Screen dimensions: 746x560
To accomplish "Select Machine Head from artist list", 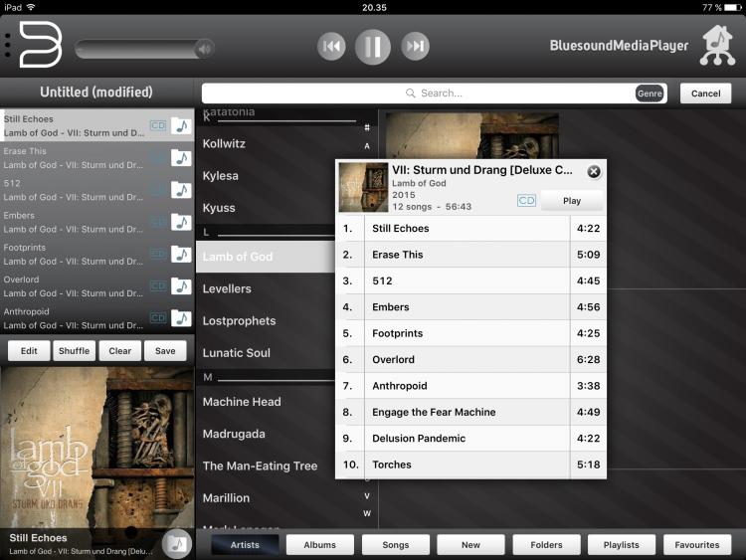I will click(x=242, y=402).
